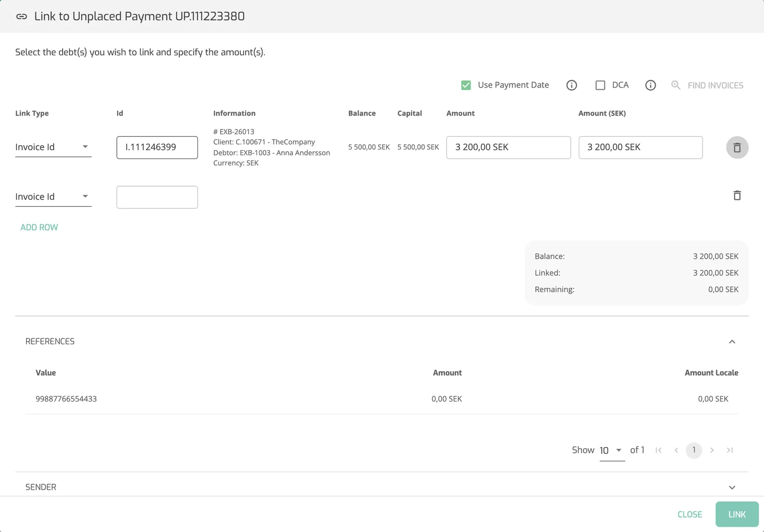The width and height of the screenshot is (764, 532).
Task: Click the Capital column value 5 500,00 SEK
Action: click(418, 147)
